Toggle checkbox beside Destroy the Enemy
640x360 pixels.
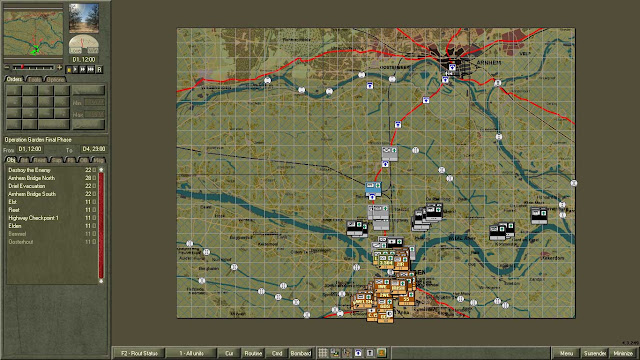(x=94, y=170)
